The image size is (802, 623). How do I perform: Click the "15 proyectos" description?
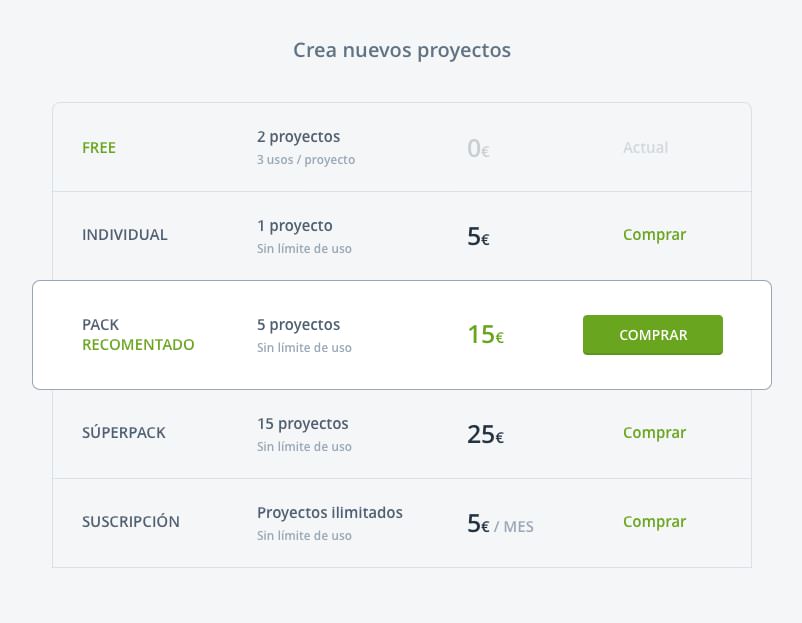(x=302, y=423)
